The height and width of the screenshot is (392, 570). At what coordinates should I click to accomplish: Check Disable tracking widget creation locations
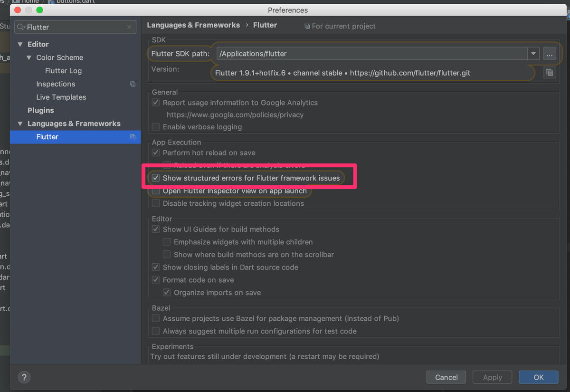pyautogui.click(x=156, y=203)
